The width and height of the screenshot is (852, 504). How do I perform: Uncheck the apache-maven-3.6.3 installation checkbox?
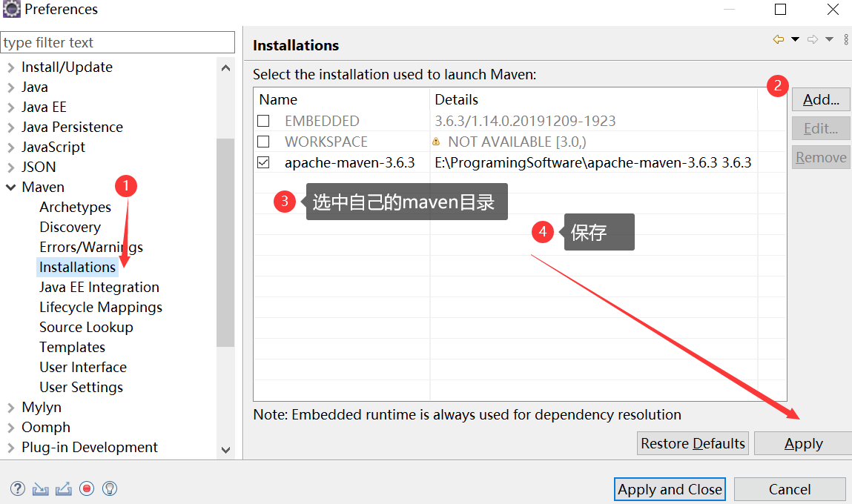click(x=263, y=162)
